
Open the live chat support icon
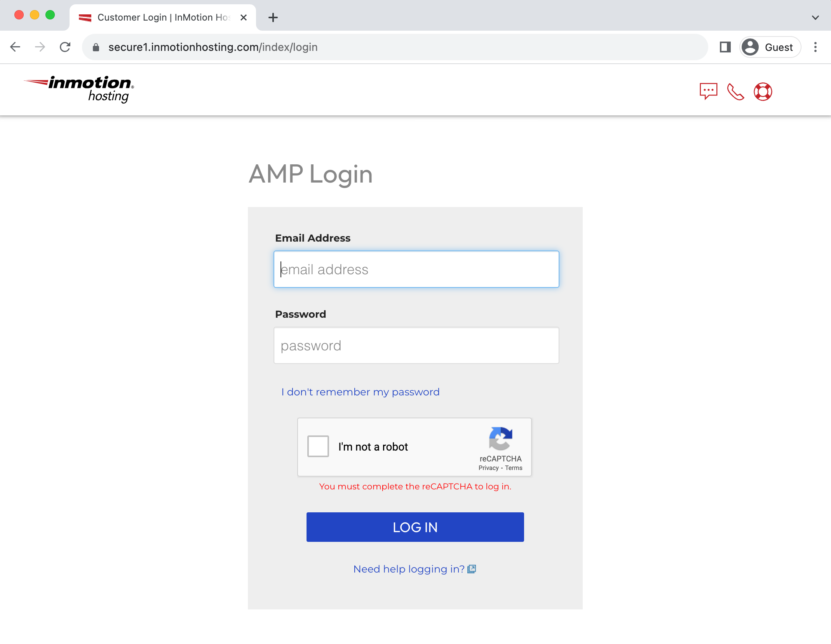pyautogui.click(x=708, y=91)
